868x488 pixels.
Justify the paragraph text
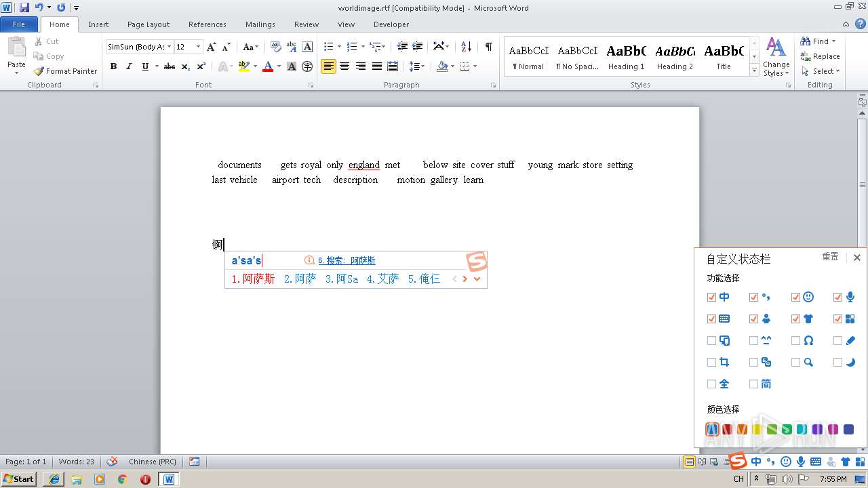[x=376, y=66]
